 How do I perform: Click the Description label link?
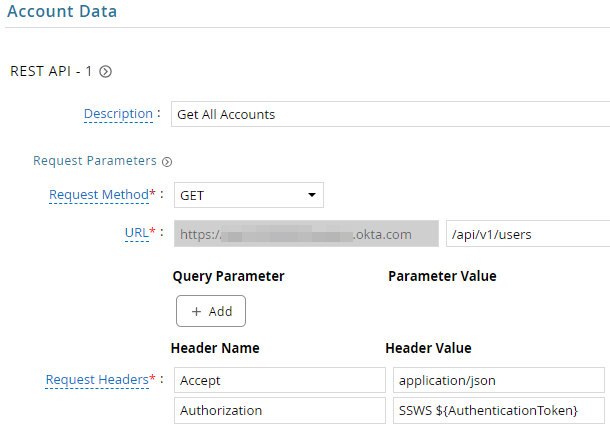tap(118, 114)
